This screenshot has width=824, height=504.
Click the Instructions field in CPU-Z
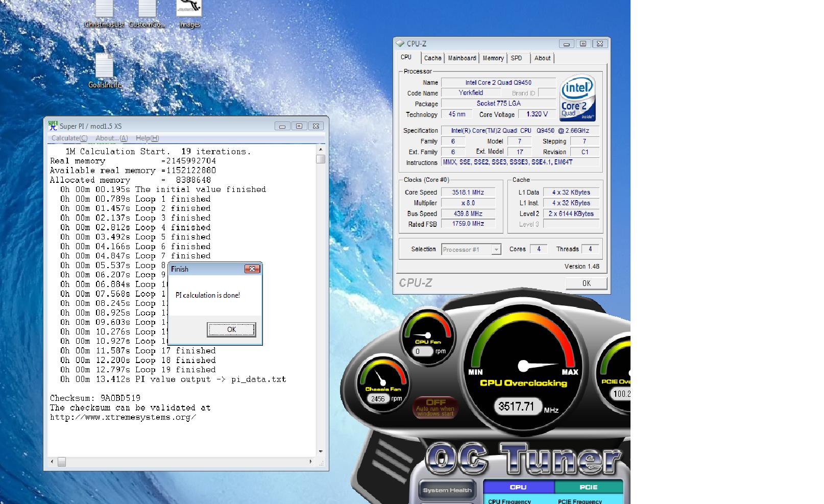pos(520,162)
